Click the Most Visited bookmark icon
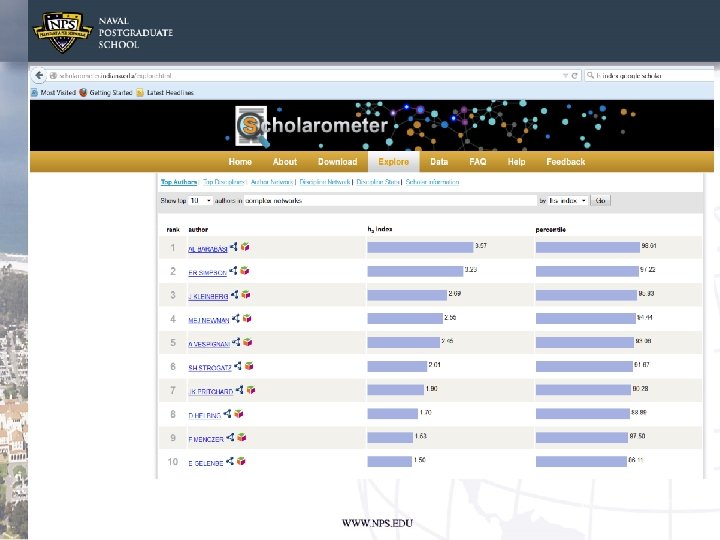Viewport: 720px width, 540px height. click(x=34, y=93)
